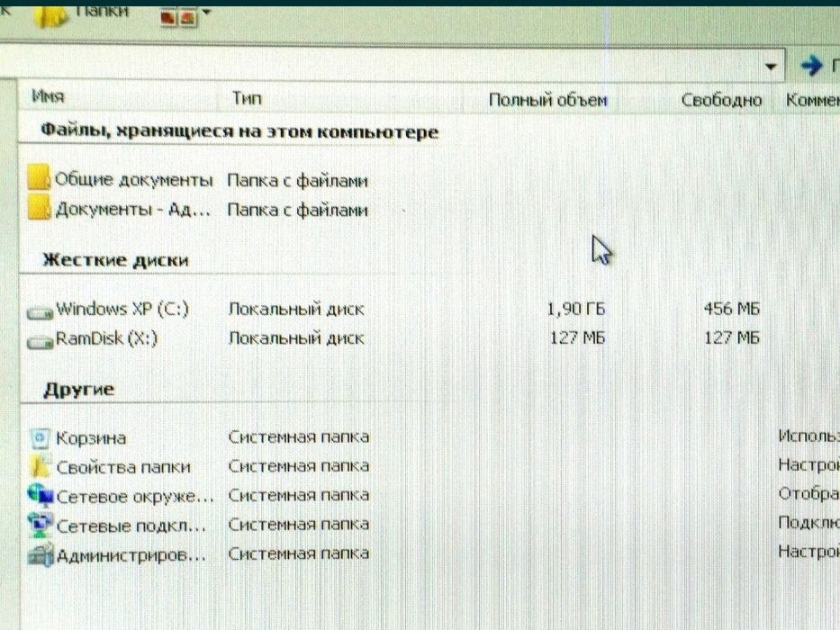This screenshot has height=630, width=840.
Task: Select the Сетевое окружение icon
Action: click(41, 495)
